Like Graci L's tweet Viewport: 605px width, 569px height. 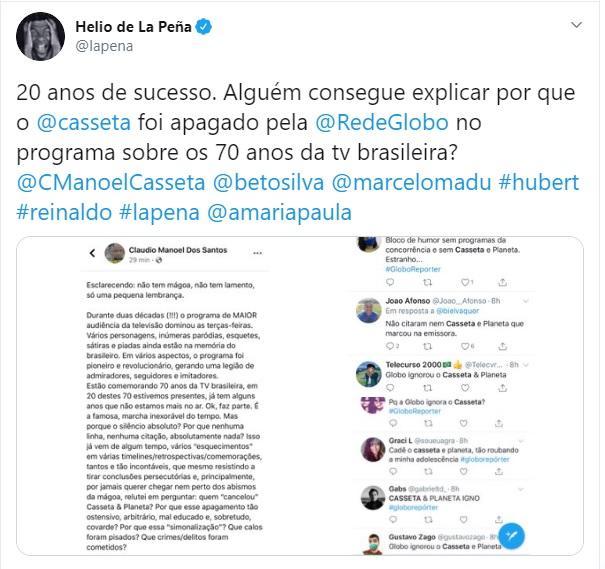pyautogui.click(x=463, y=471)
